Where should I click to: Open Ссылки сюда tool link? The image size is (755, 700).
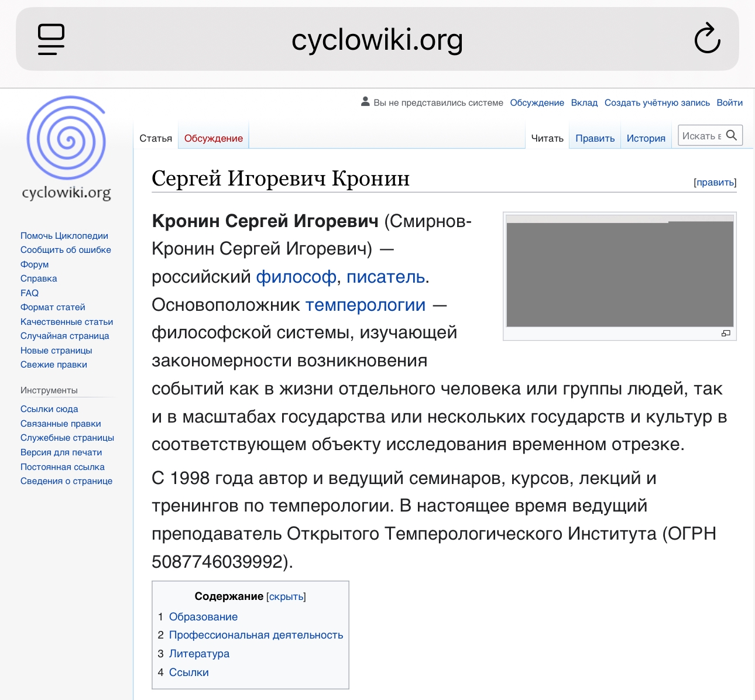tap(49, 409)
